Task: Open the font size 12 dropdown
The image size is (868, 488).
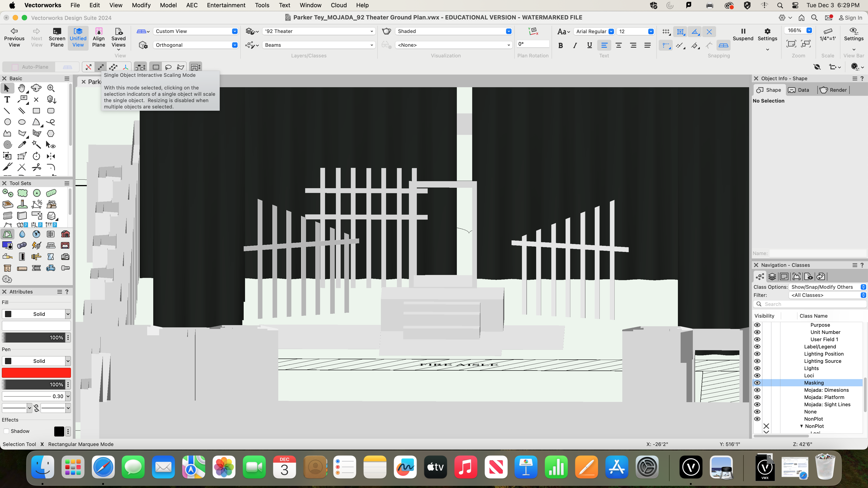Action: click(635, 31)
